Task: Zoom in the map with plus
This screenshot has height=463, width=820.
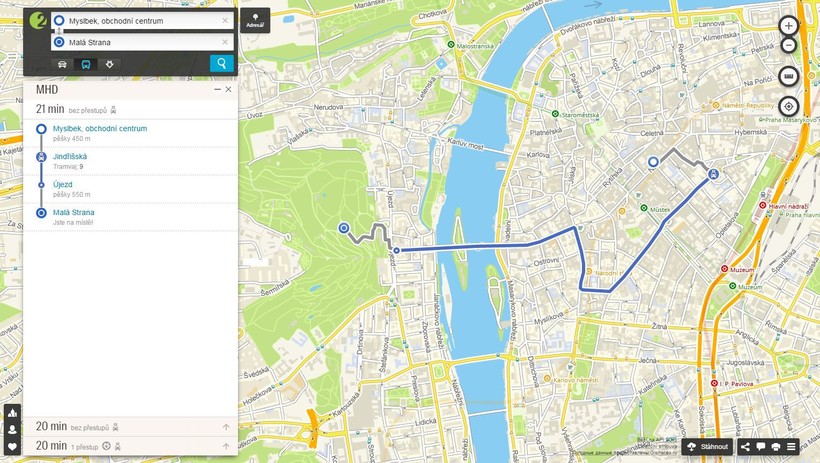Action: pyautogui.click(x=789, y=25)
